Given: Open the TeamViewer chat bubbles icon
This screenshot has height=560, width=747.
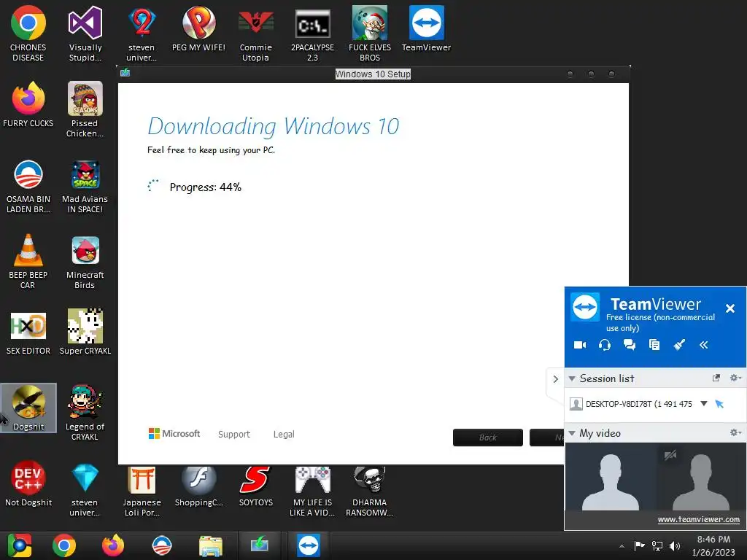Looking at the screenshot, I should coord(630,345).
